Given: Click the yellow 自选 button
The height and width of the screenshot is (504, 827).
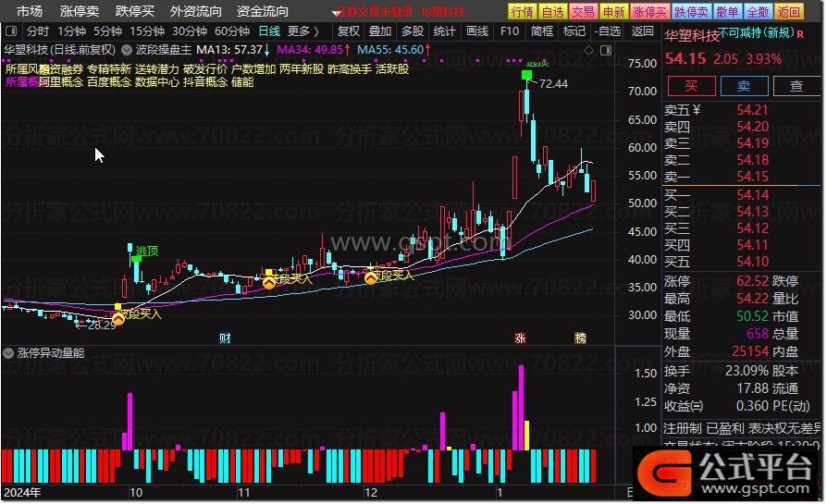Looking at the screenshot, I should [553, 12].
